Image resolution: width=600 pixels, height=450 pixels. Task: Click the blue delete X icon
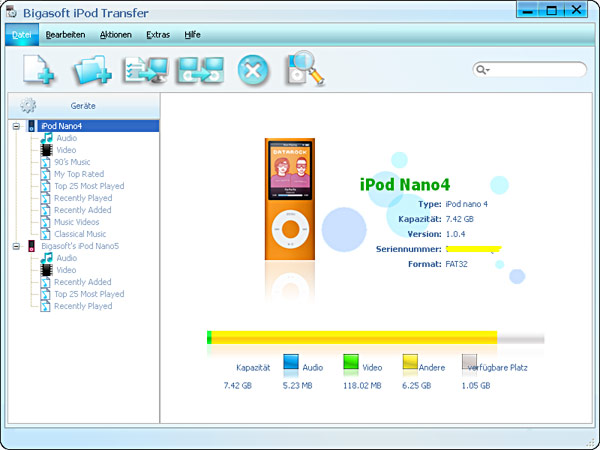[253, 70]
